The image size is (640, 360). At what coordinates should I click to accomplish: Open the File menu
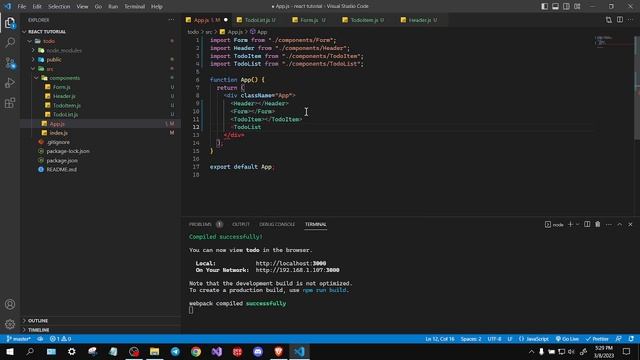22,7
